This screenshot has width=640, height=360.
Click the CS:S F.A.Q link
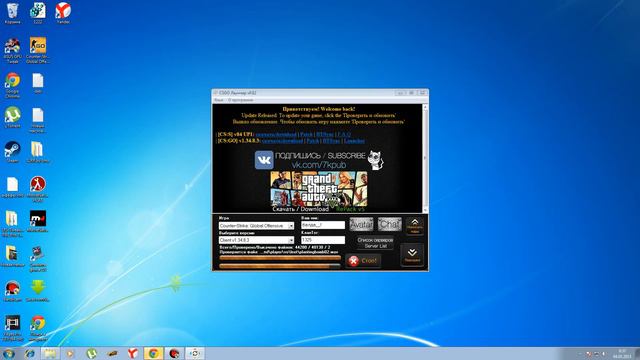click(x=343, y=134)
